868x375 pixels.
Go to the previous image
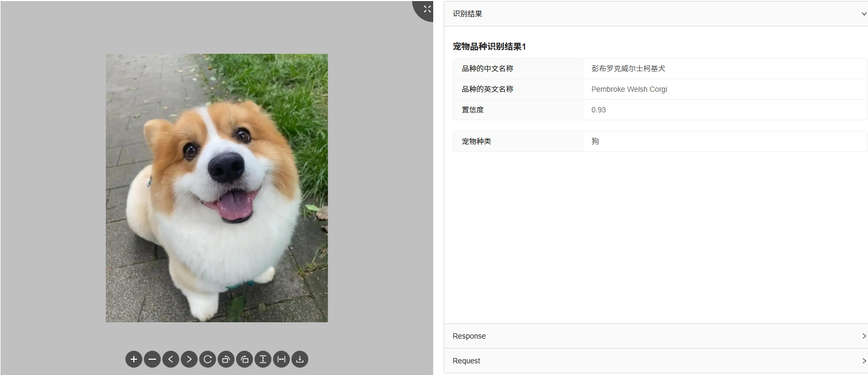coord(171,359)
